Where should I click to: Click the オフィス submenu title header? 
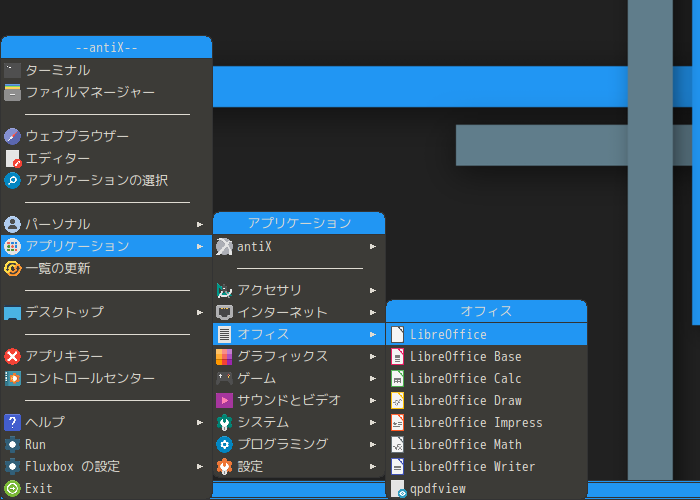click(486, 311)
